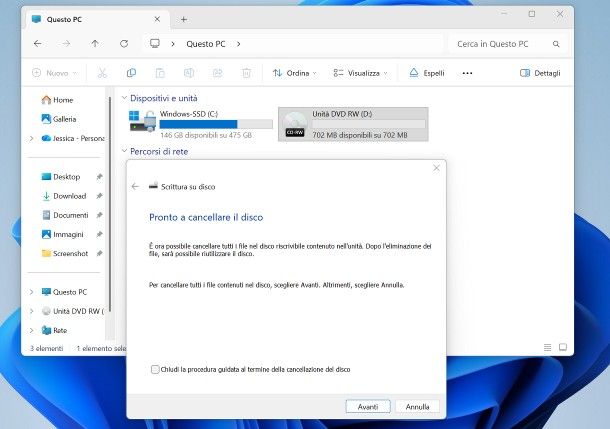Screen dimensions: 610x429
Task: Open the Visualizza view dropdown
Action: point(362,73)
